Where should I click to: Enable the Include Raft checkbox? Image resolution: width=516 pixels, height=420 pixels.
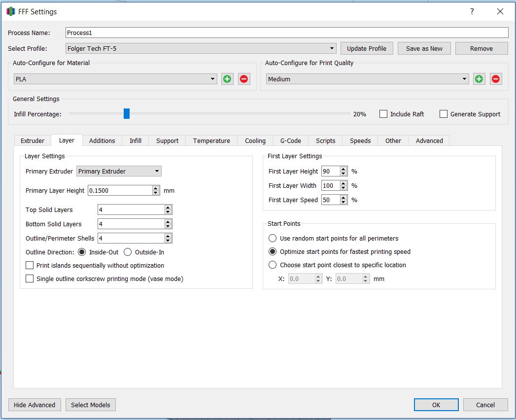tap(383, 114)
